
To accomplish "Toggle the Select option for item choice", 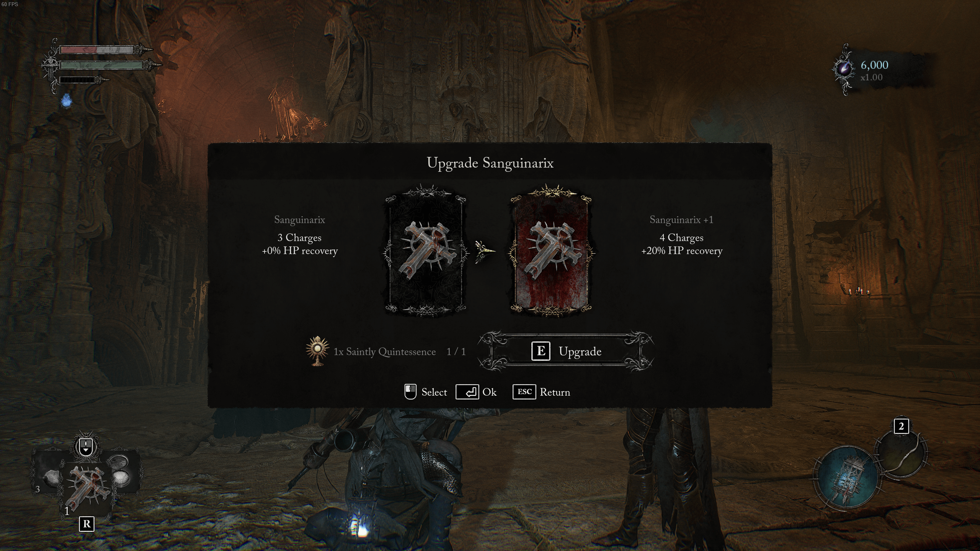I will pos(411,391).
